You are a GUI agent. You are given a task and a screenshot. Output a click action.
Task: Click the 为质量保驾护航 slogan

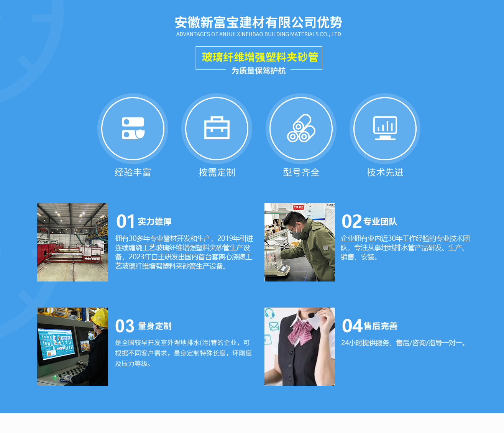click(x=259, y=71)
